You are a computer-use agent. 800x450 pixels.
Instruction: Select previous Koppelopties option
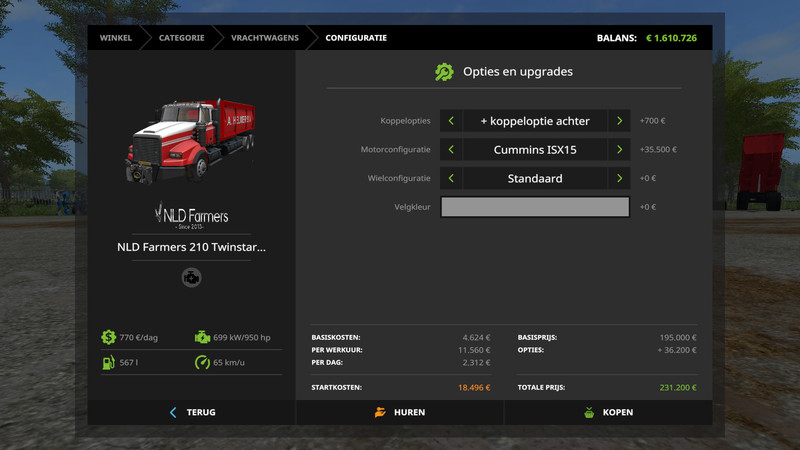pyautogui.click(x=451, y=121)
